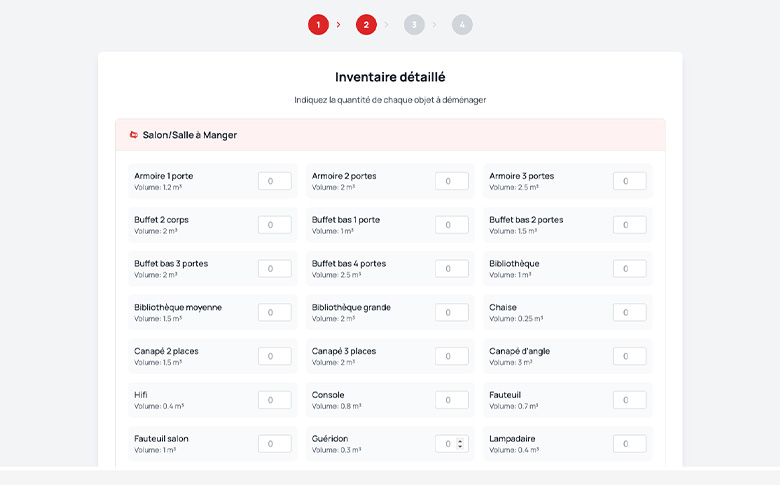This screenshot has width=780, height=485.
Task: Select the Chaise quantity input
Action: [629, 313]
